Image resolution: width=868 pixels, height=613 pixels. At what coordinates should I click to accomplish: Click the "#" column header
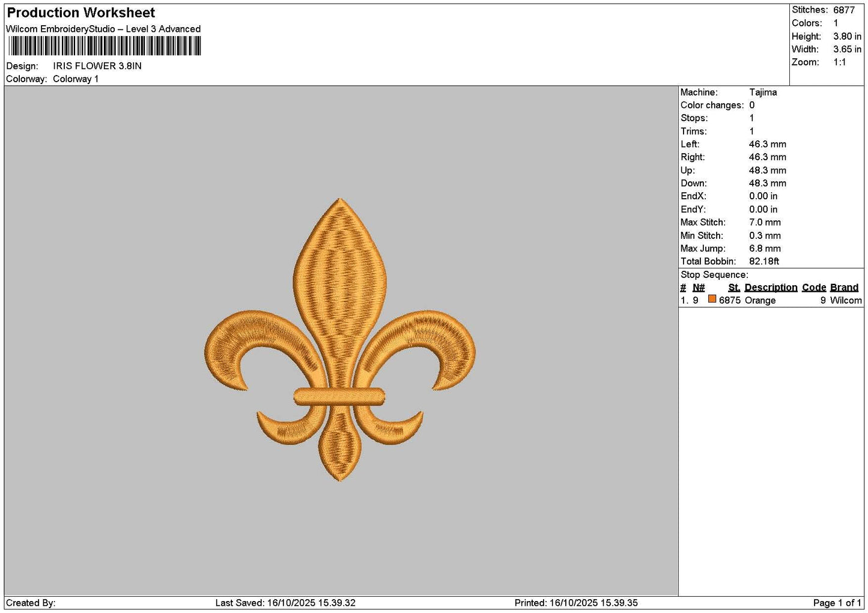click(x=683, y=288)
